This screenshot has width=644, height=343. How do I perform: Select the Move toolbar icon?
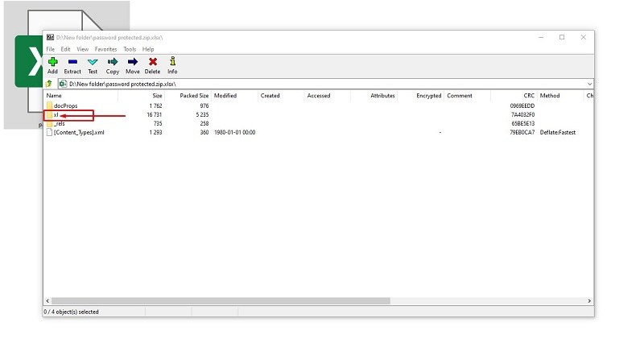tap(132, 64)
